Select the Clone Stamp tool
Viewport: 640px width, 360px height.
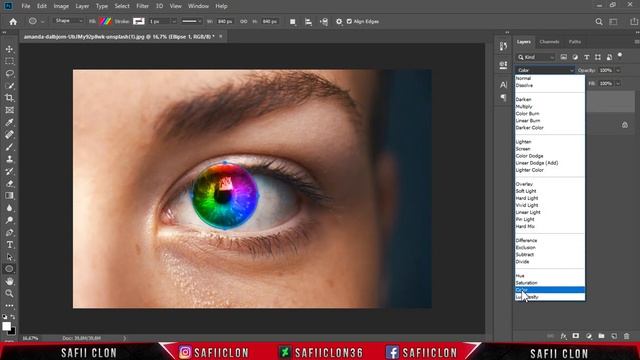point(9,159)
